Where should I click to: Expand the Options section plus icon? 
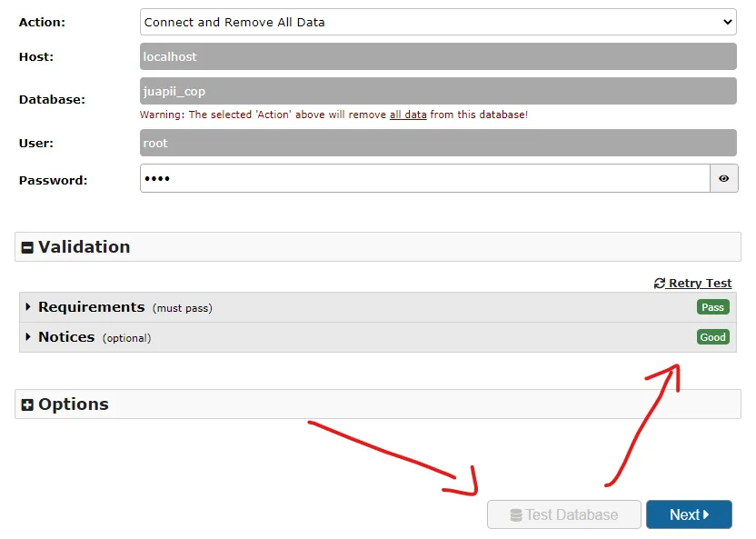tap(27, 404)
